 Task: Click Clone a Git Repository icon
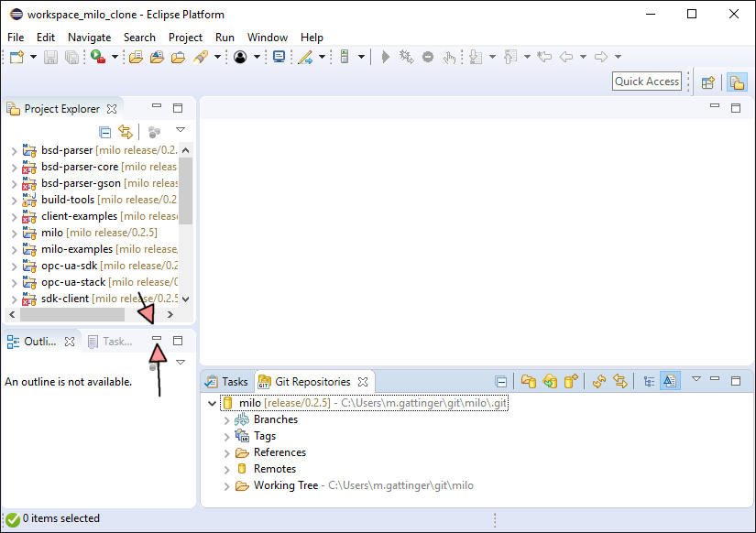pos(549,382)
